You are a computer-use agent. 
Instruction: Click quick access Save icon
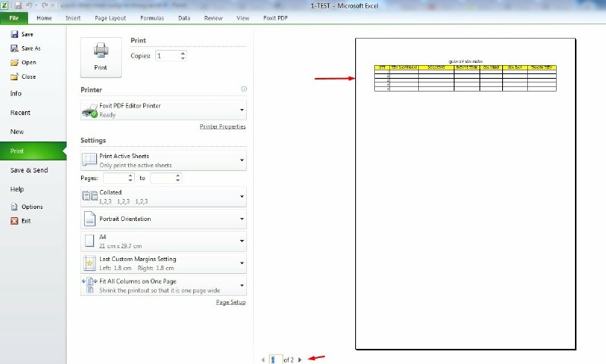pos(17,5)
